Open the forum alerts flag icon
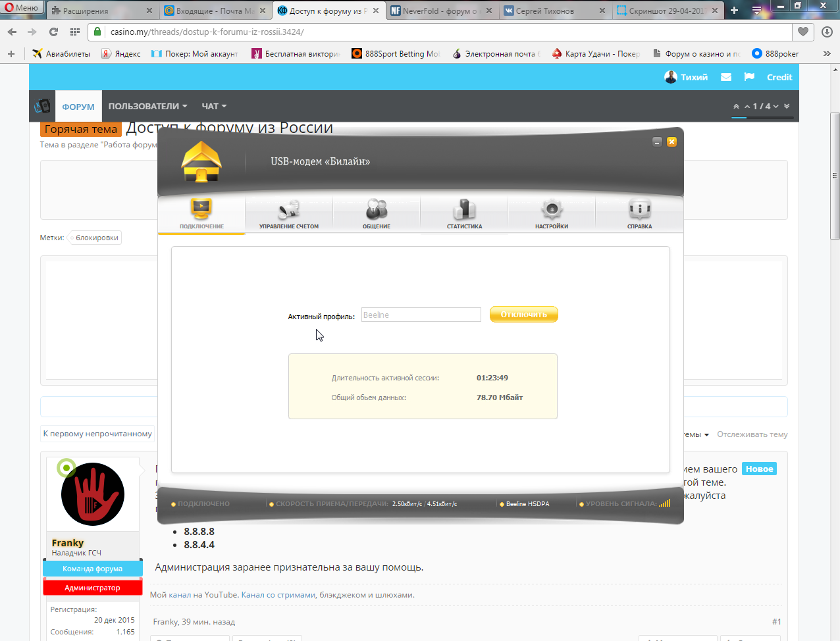Viewport: 840px width, 641px height. pyautogui.click(x=749, y=77)
